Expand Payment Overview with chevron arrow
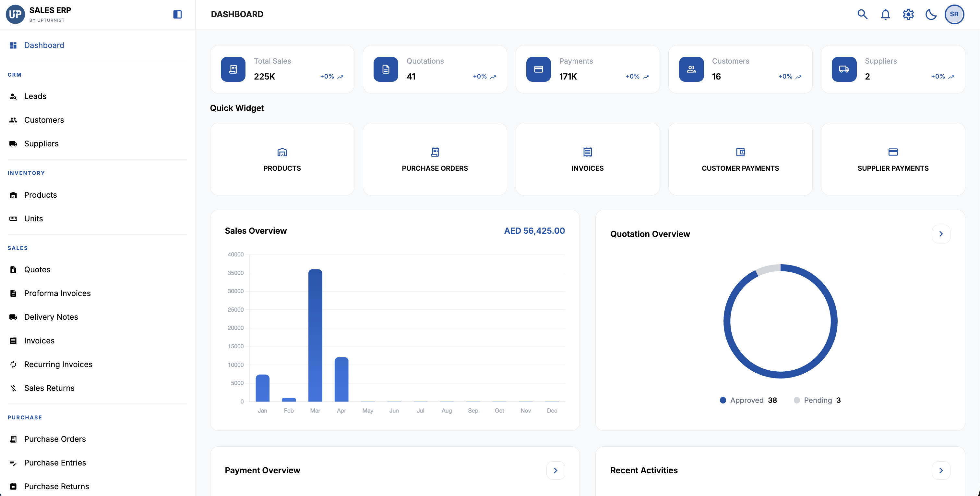The width and height of the screenshot is (980, 496). (556, 470)
